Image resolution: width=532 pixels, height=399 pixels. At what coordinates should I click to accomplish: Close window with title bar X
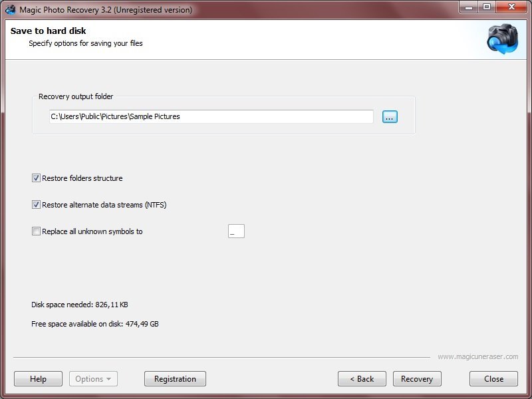[x=511, y=7]
